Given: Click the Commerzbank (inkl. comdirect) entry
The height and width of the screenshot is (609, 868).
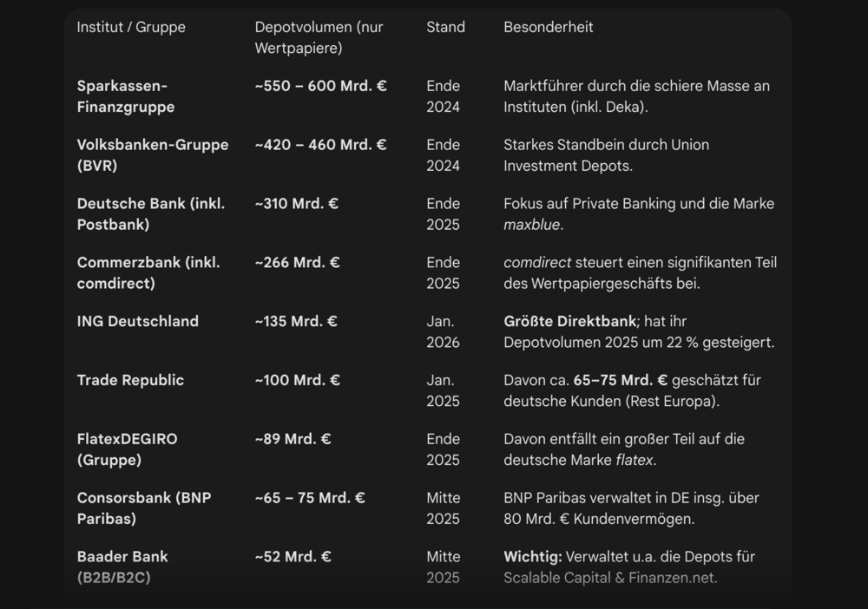Looking at the screenshot, I should coord(148,272).
